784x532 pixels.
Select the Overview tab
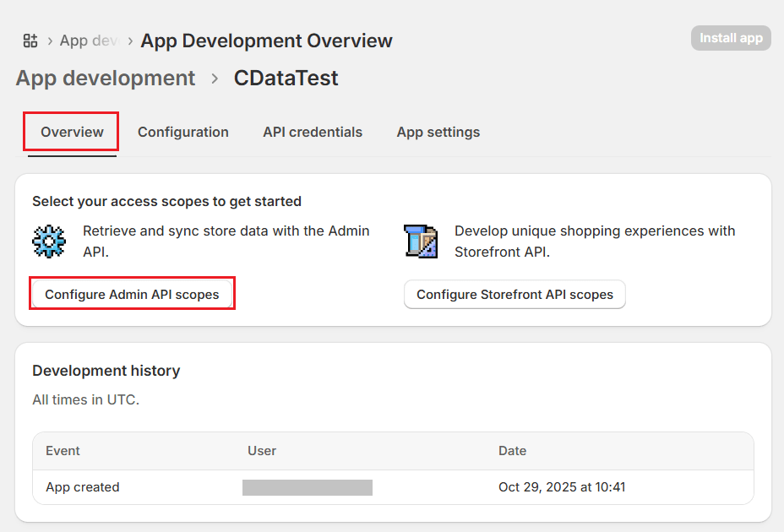point(72,132)
